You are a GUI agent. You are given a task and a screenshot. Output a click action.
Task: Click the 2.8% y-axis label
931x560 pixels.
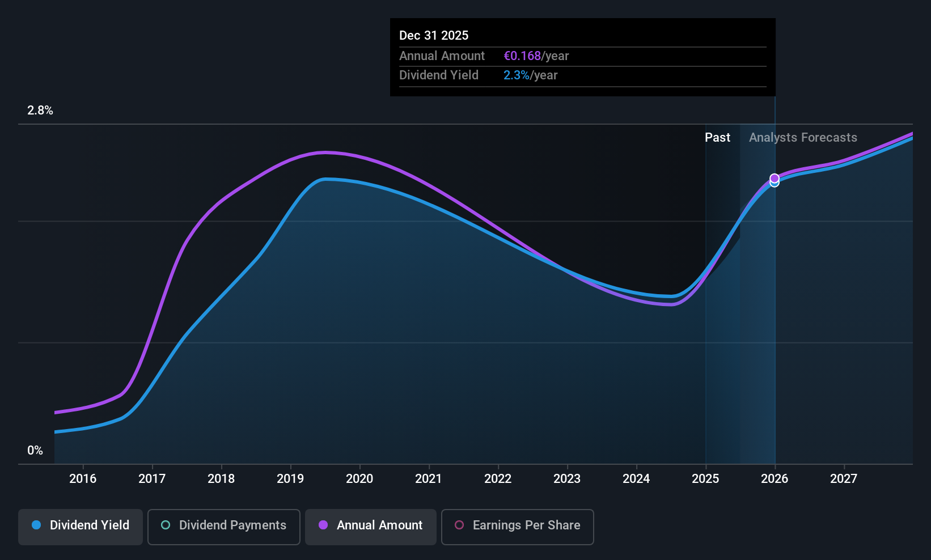pos(40,111)
